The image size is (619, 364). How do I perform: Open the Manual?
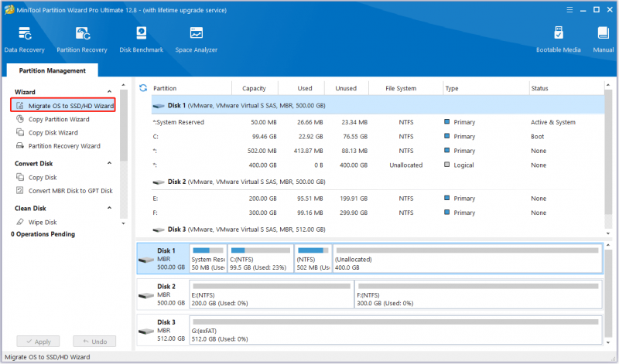click(604, 39)
